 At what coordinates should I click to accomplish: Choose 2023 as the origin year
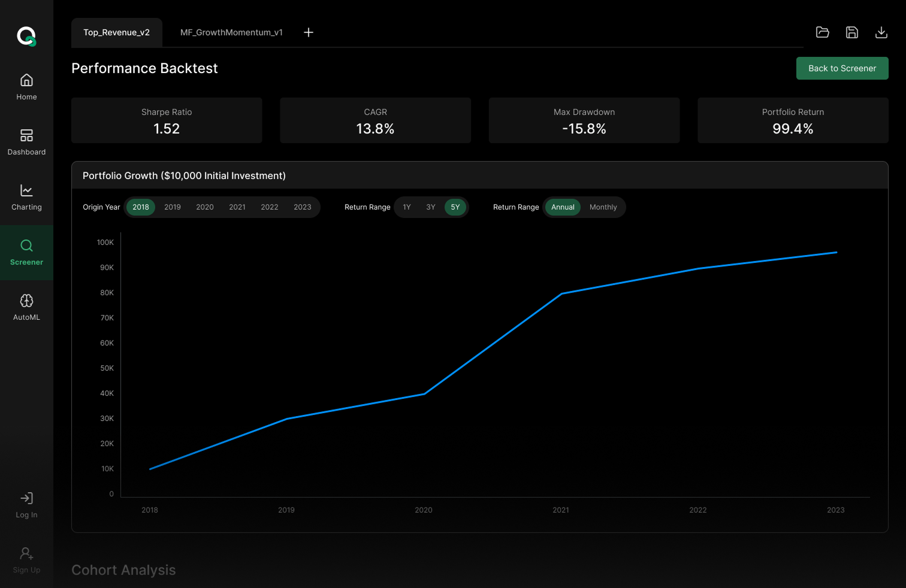(303, 207)
